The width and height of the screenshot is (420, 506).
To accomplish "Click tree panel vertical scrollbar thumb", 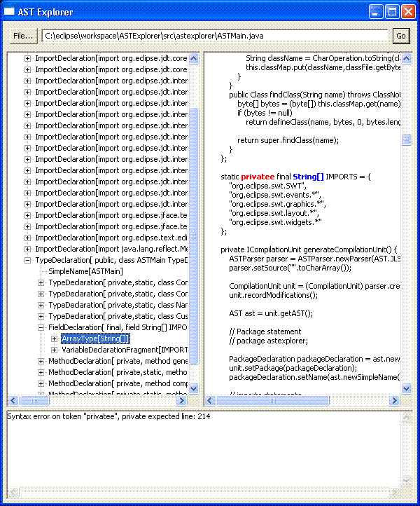I will 194,236.
